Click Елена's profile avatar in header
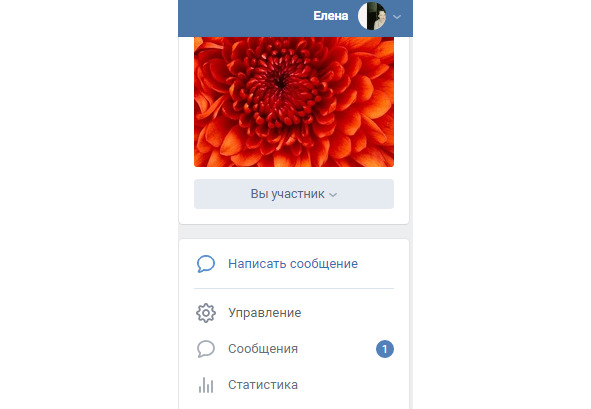591x409 pixels. pos(372,16)
